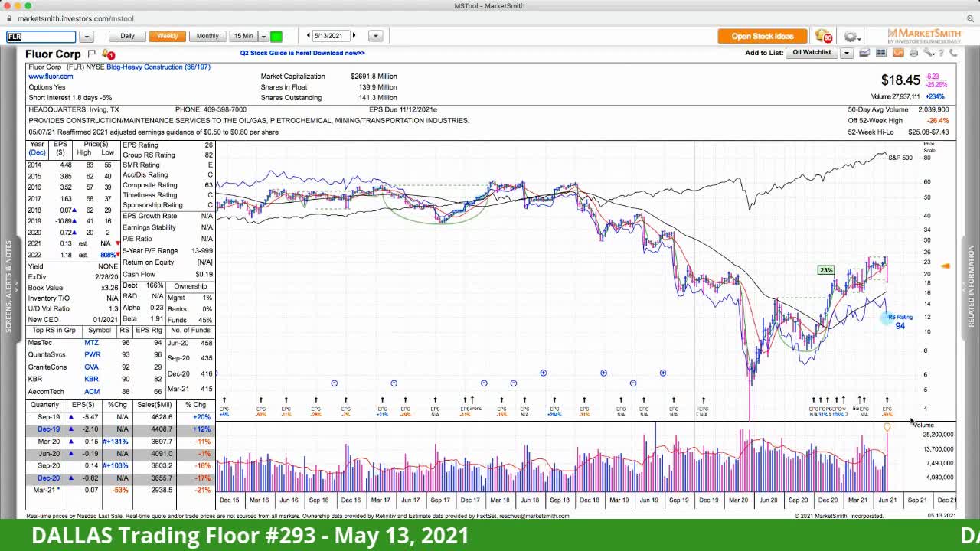
Task: Click the Sep-19 quarterly earnings row
Action: coord(120,417)
